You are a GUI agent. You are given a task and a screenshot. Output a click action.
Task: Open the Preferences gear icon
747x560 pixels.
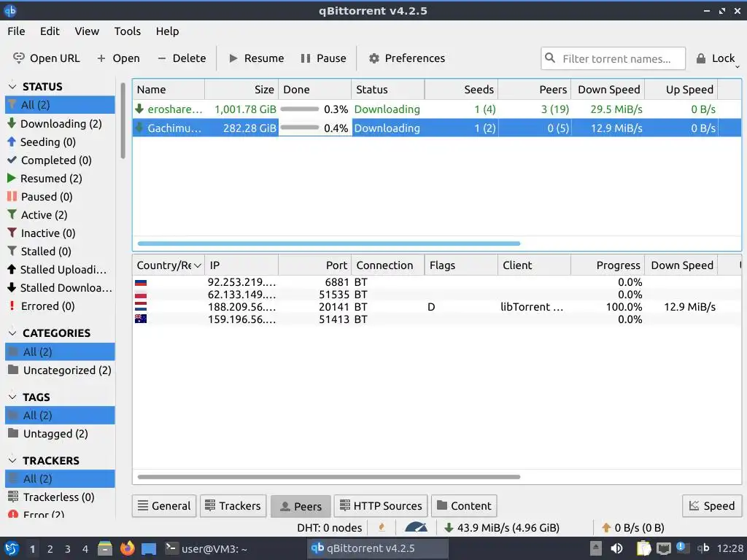click(x=374, y=58)
